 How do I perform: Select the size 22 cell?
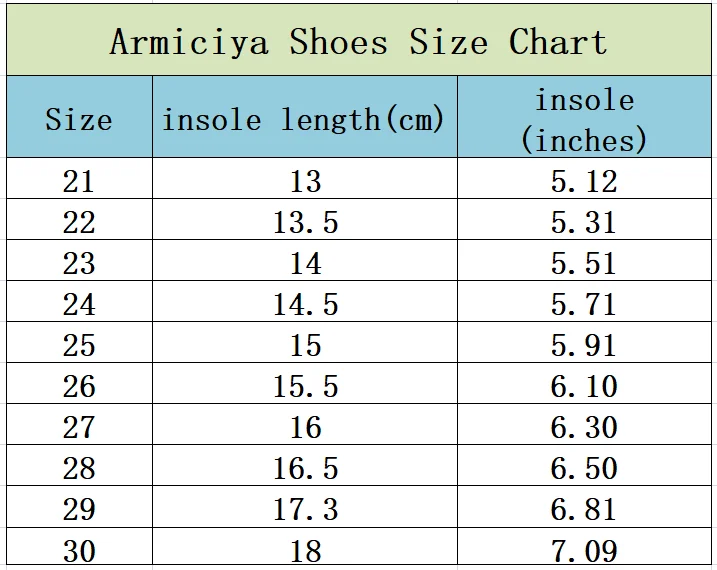pyautogui.click(x=78, y=222)
